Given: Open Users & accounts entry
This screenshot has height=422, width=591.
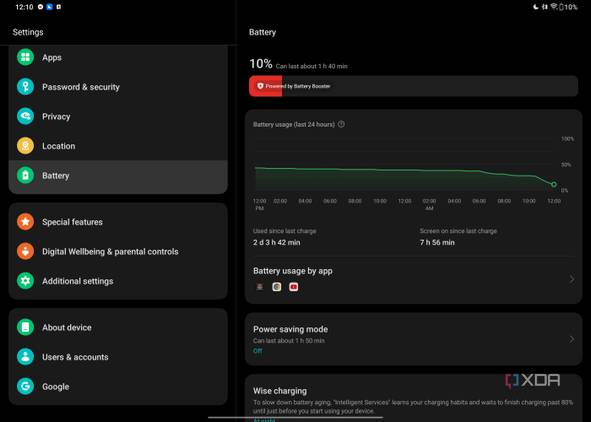Looking at the screenshot, I should pyautogui.click(x=118, y=357).
